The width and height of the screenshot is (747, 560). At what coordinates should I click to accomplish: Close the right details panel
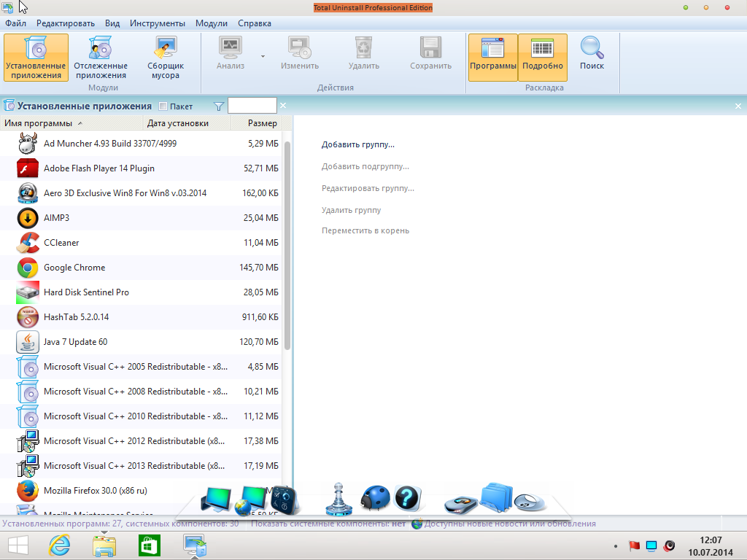point(738,106)
